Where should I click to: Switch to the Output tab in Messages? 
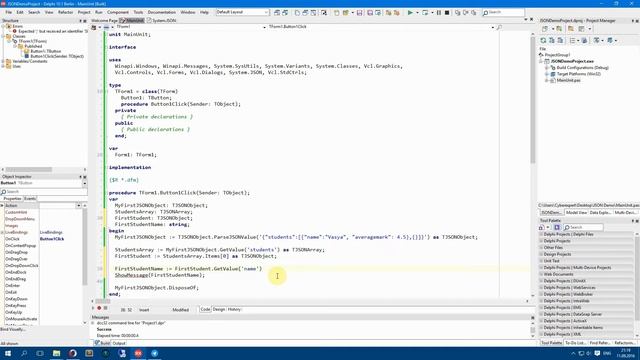119,343
